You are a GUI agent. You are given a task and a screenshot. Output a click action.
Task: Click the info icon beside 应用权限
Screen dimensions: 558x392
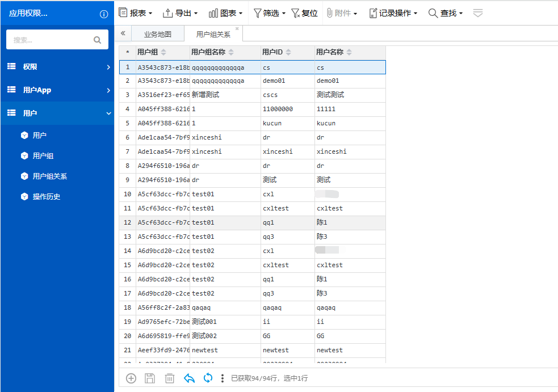coord(103,14)
